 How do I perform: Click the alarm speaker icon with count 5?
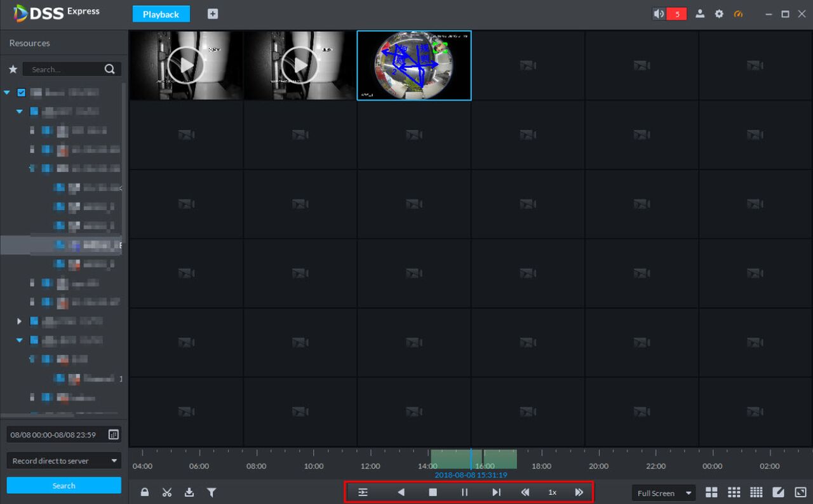click(660, 14)
